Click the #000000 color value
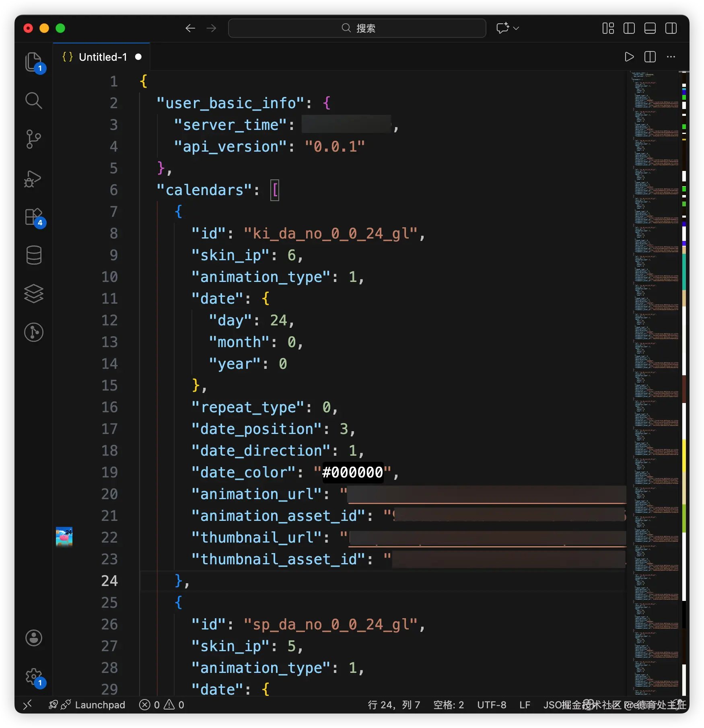This screenshot has height=728, width=704. click(x=352, y=472)
